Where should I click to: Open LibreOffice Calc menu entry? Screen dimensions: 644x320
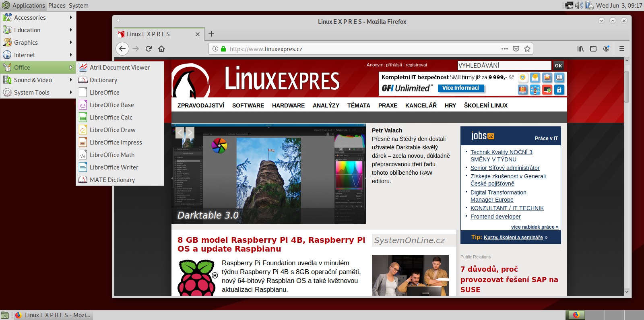[111, 118]
